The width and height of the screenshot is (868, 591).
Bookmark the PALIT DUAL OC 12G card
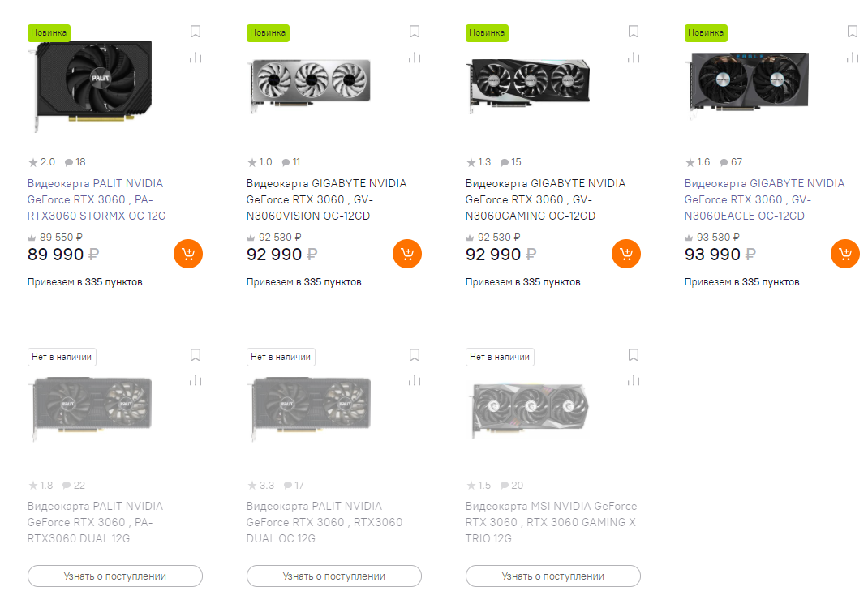(x=415, y=354)
